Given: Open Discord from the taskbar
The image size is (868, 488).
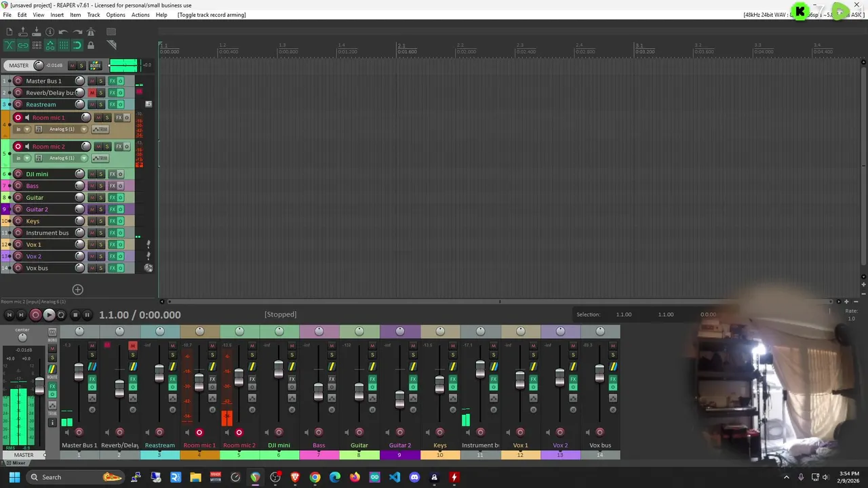Looking at the screenshot, I should [414, 477].
